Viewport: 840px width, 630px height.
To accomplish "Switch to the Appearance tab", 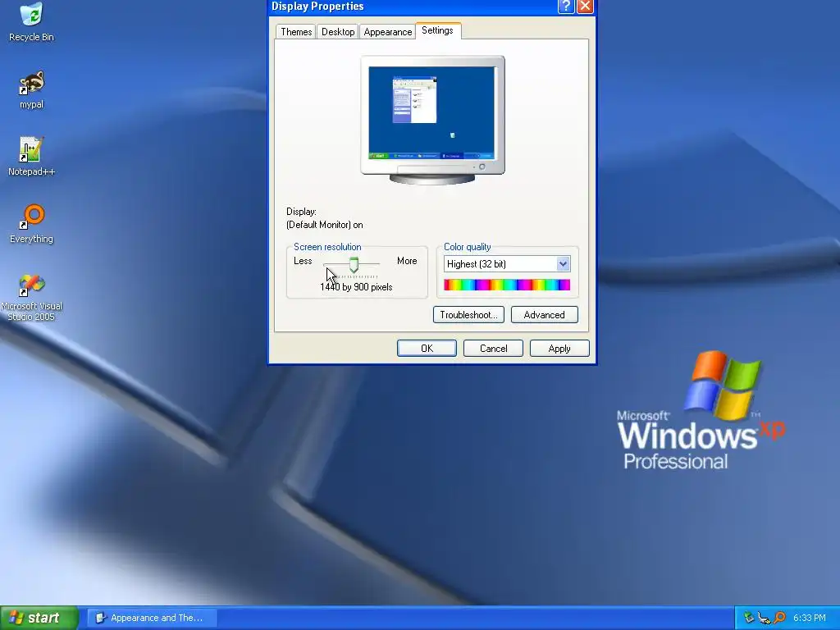I will [388, 32].
